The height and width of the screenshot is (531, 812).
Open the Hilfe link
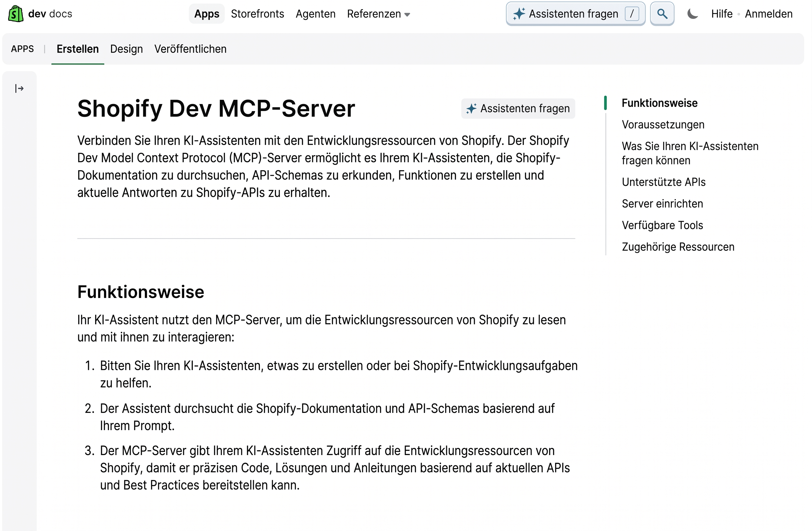(x=722, y=14)
